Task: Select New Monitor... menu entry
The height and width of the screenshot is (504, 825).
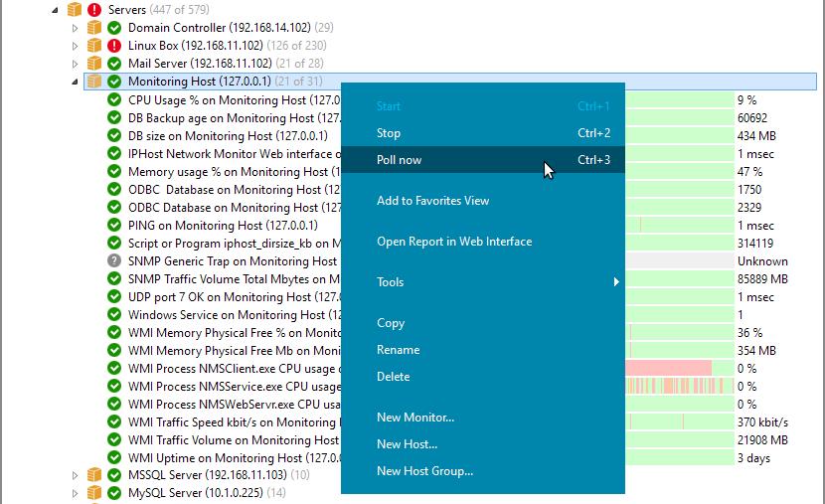Action: point(483,418)
